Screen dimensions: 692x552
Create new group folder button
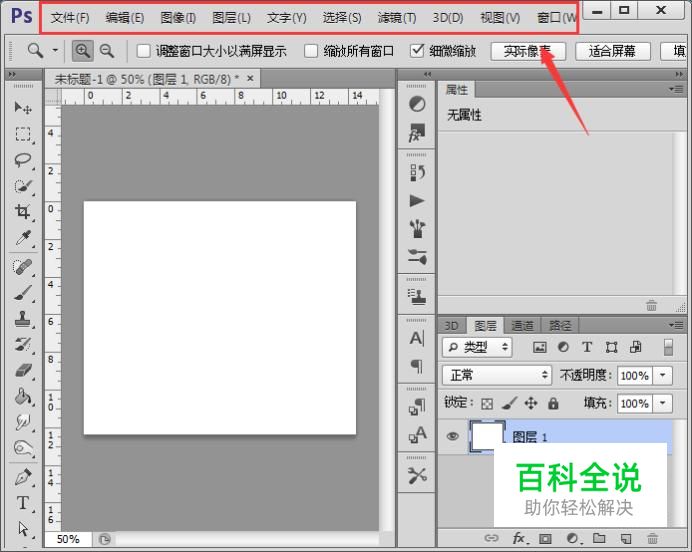pyautogui.click(x=599, y=538)
